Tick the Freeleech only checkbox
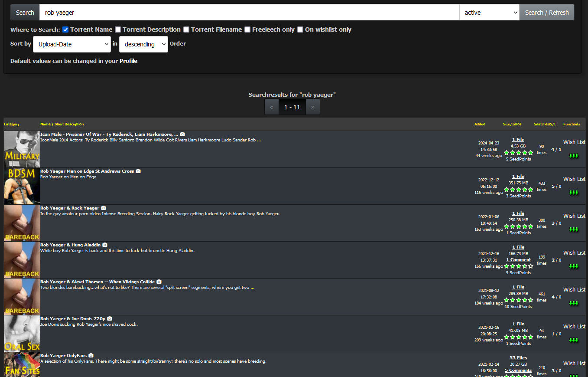 (x=247, y=30)
